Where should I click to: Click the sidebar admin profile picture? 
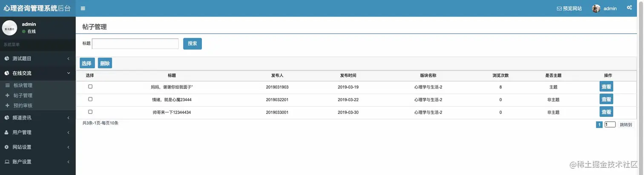point(9,28)
